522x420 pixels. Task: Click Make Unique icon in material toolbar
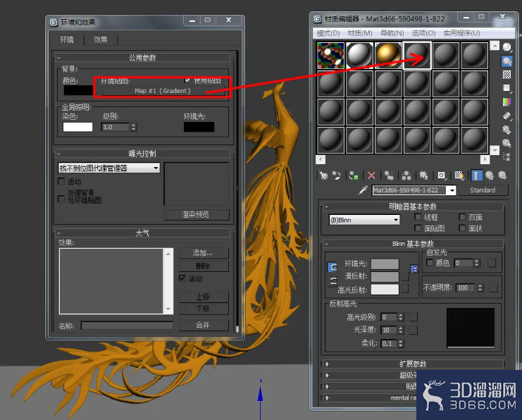(x=406, y=175)
